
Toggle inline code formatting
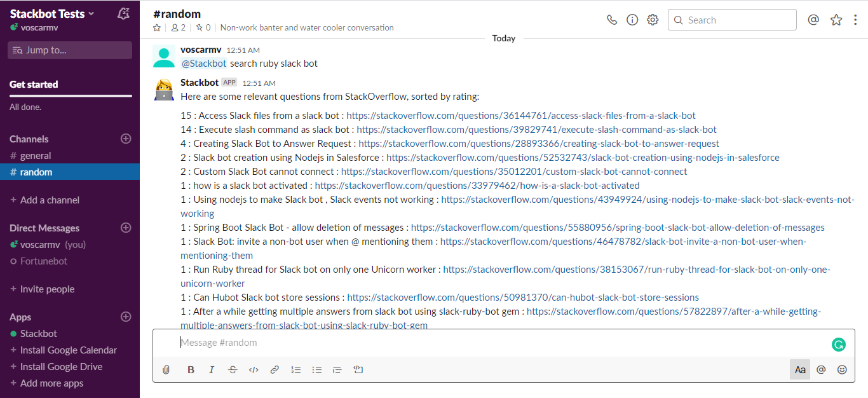click(254, 369)
